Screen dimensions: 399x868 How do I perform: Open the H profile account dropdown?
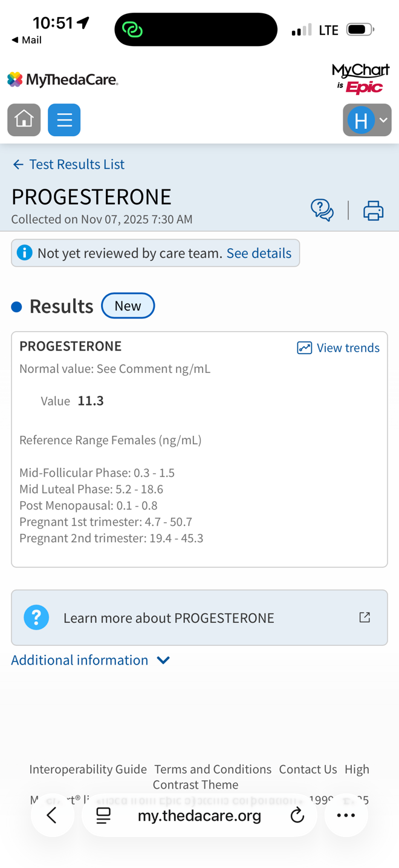tap(367, 120)
